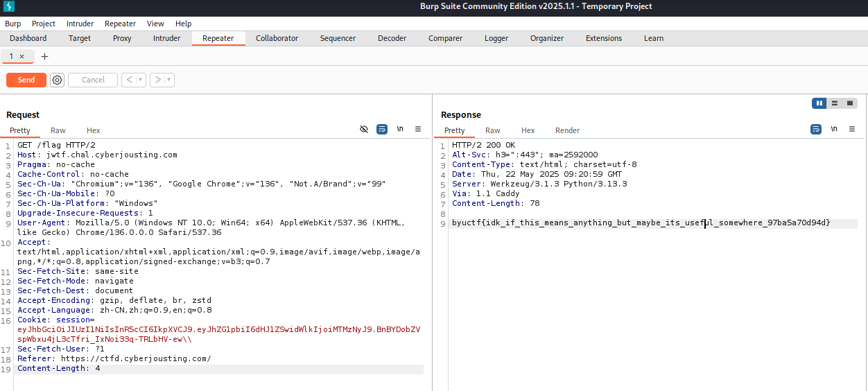
Task: Show Response in Render view
Action: (568, 130)
